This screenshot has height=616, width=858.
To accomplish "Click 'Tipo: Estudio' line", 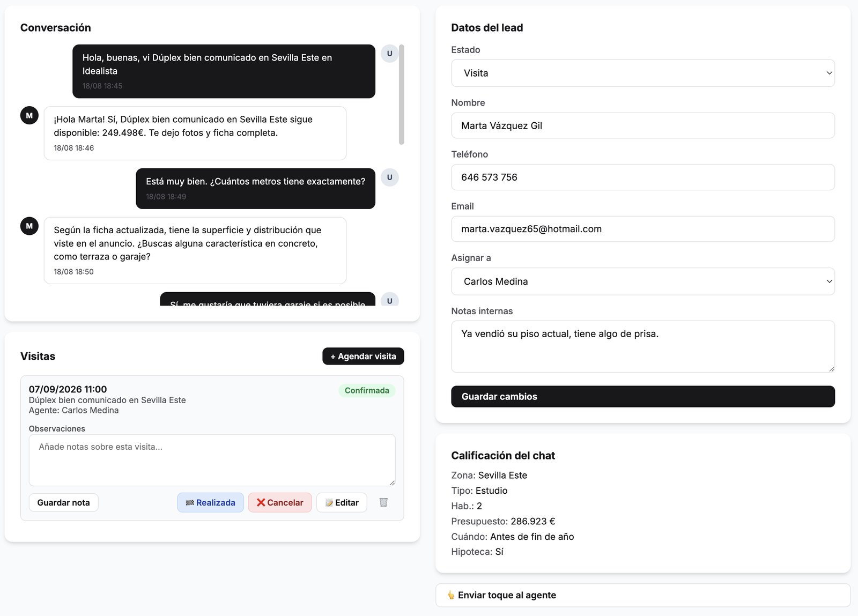I will tap(479, 491).
